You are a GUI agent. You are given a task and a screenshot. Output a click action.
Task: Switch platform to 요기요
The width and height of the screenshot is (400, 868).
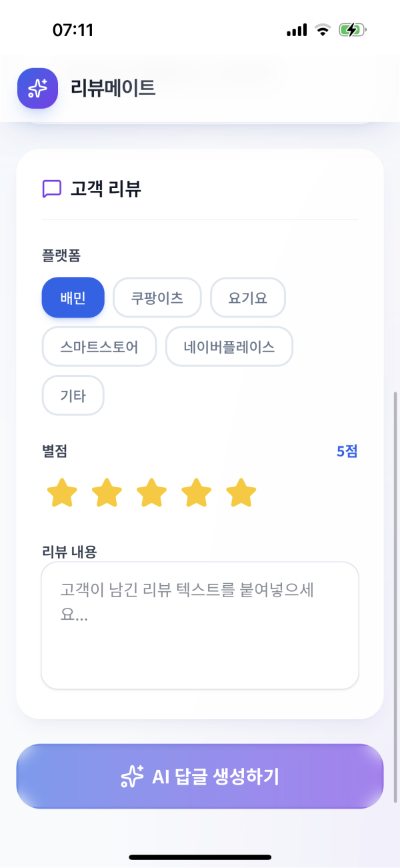pyautogui.click(x=248, y=298)
